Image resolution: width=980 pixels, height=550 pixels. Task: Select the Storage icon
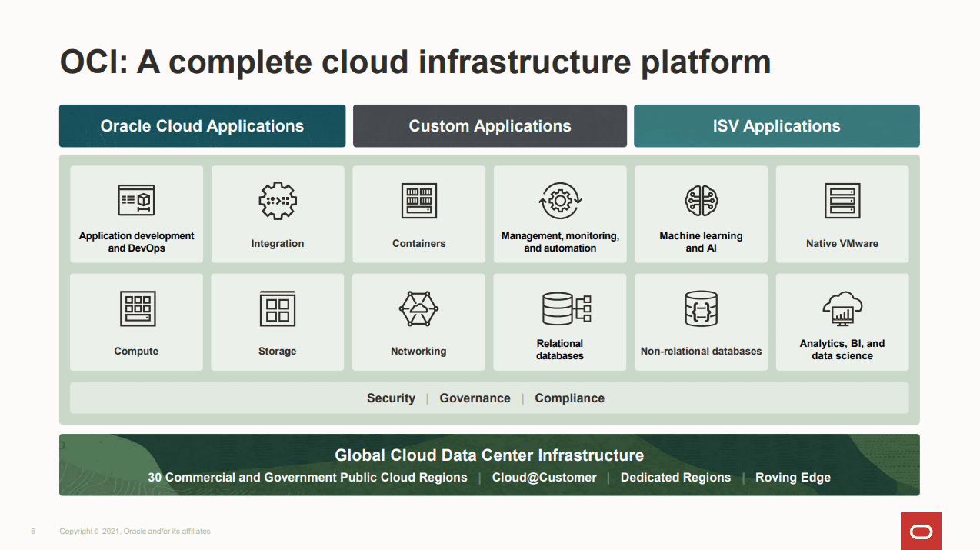click(x=278, y=308)
